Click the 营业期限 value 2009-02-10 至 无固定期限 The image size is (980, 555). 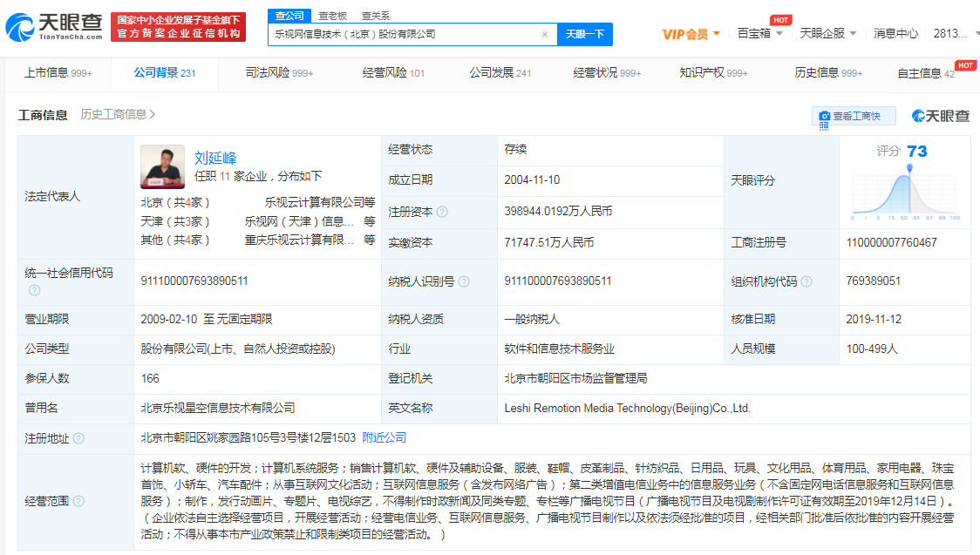(x=207, y=319)
